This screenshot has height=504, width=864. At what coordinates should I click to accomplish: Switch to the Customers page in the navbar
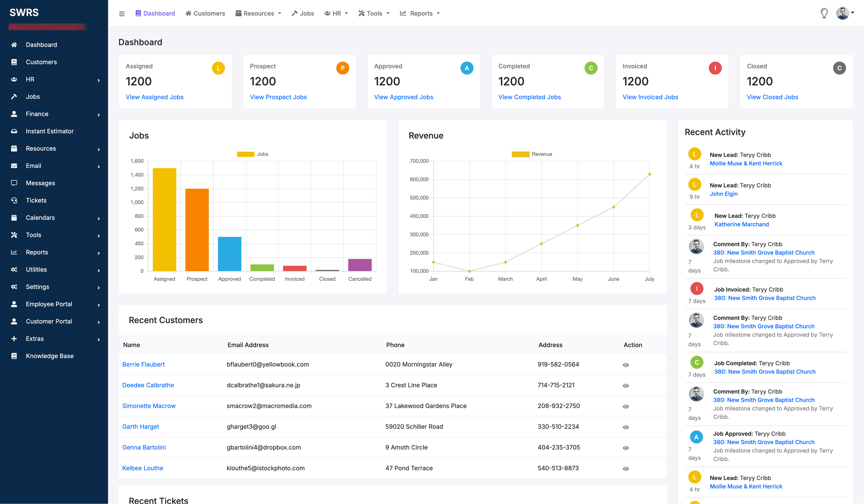(x=205, y=13)
